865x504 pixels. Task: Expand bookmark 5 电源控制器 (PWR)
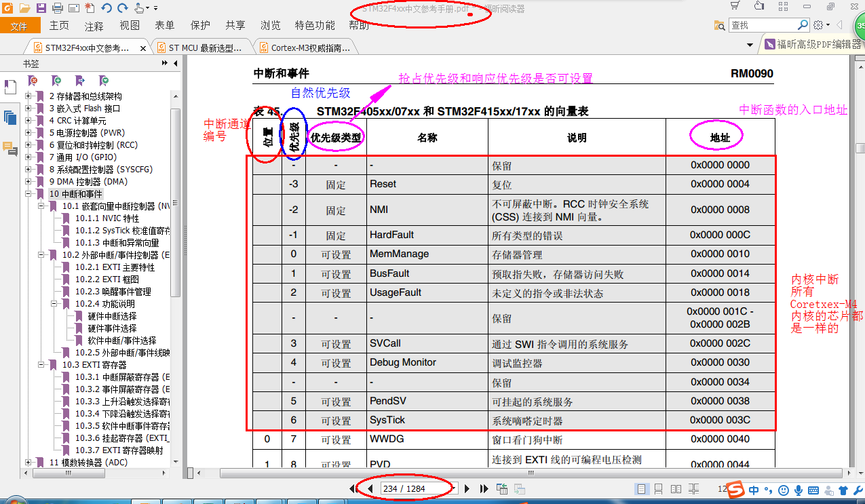pos(28,133)
